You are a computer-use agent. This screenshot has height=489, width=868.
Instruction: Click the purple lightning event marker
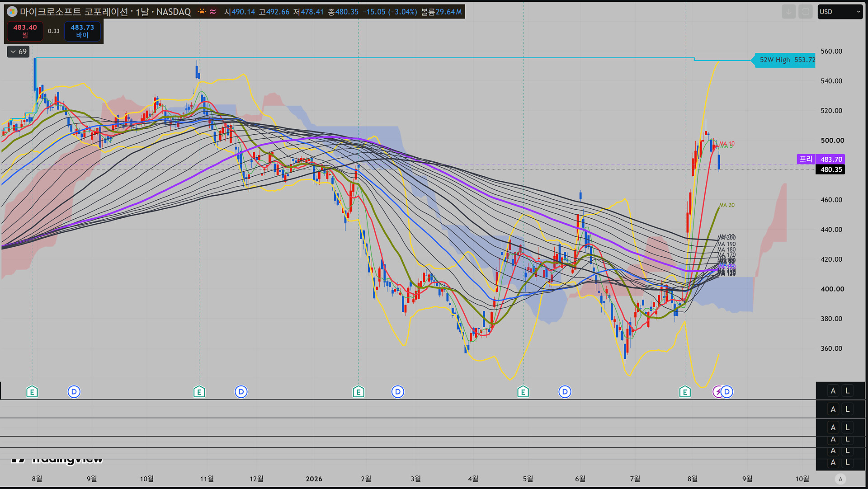[x=717, y=392]
